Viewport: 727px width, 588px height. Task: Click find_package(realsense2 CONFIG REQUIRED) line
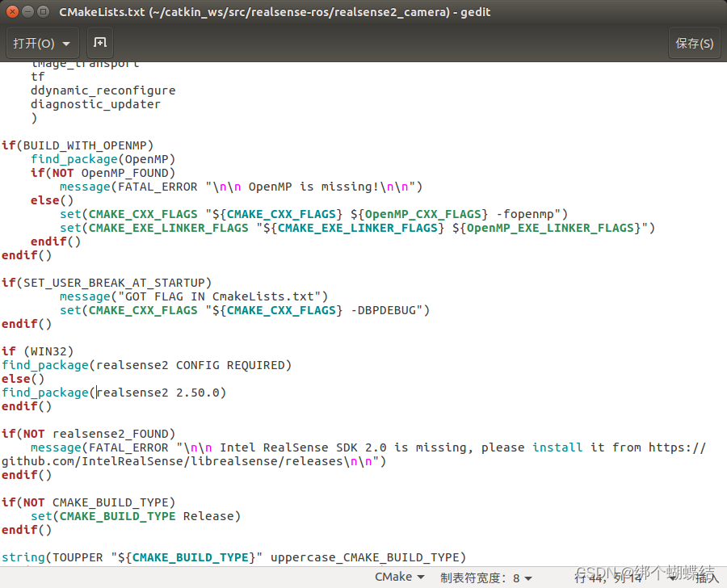(146, 365)
